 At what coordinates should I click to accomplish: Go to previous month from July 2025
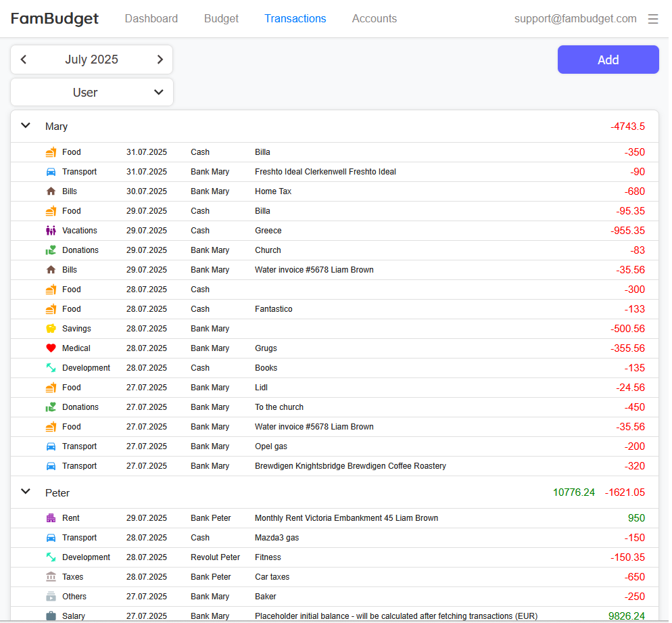(24, 60)
